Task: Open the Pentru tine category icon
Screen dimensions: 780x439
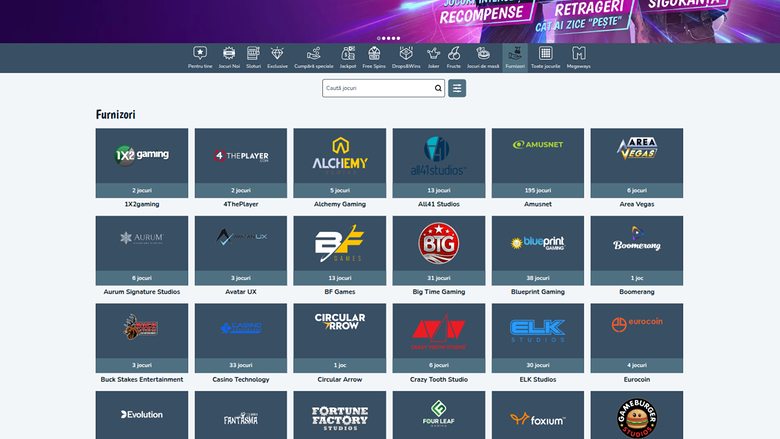Action: [x=200, y=54]
